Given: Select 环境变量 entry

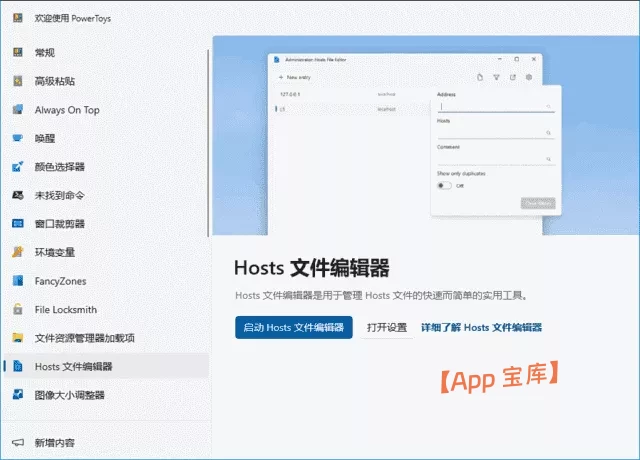Looking at the screenshot, I should point(106,252).
